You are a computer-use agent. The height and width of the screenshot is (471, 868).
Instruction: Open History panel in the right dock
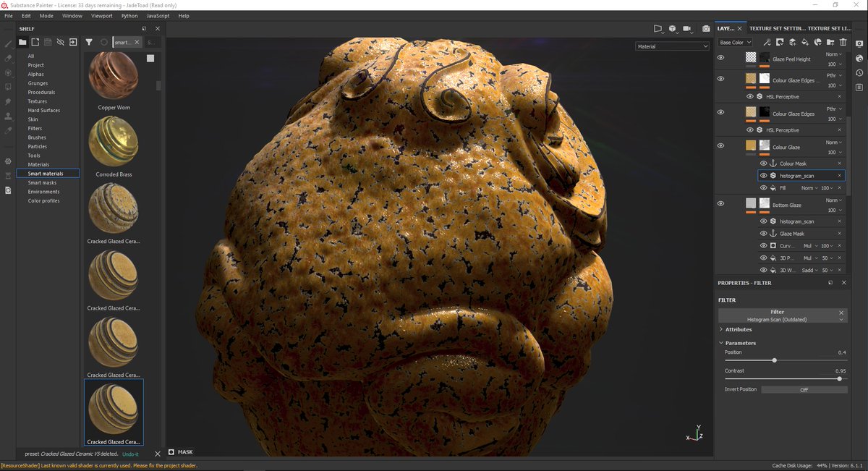pos(859,73)
